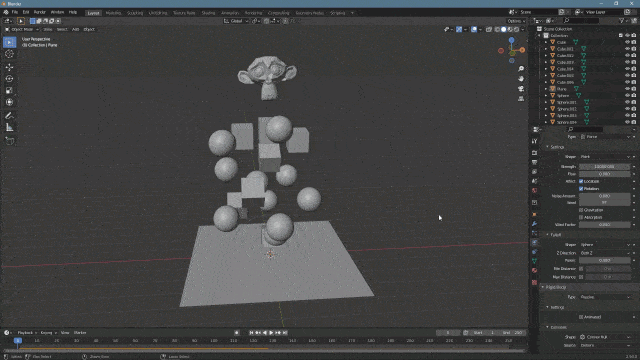Viewport: 640px width, 360px height.
Task: Hide the Sphere object with eye icon
Action: [x=627, y=96]
